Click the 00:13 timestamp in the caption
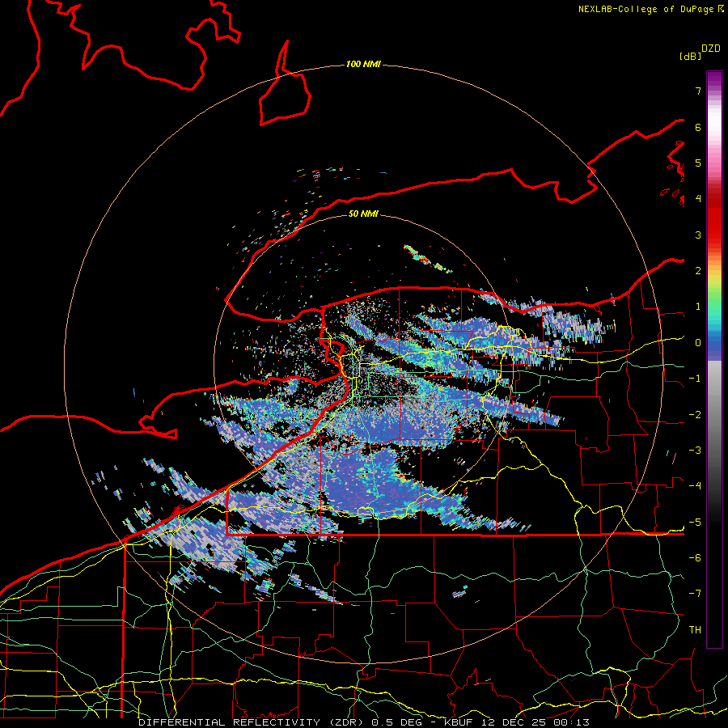The height and width of the screenshot is (728, 728). [572, 722]
